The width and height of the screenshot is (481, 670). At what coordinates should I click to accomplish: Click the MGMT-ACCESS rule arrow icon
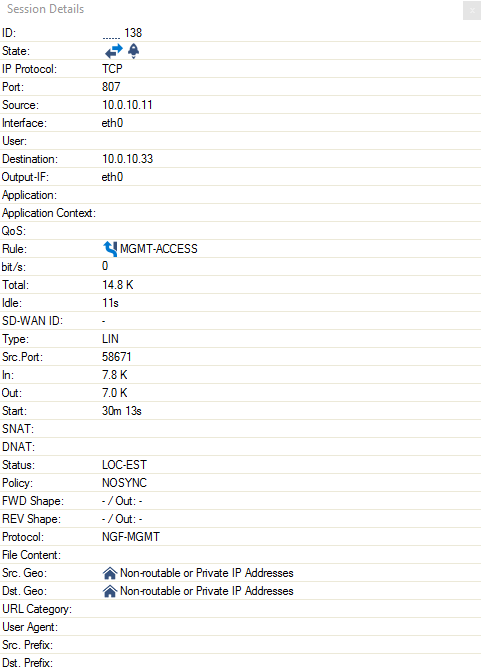(x=110, y=249)
